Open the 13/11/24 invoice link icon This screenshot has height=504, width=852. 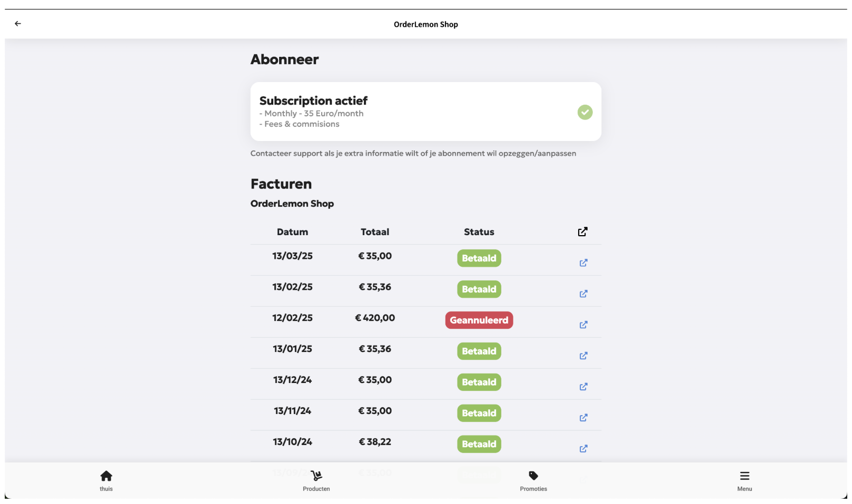coord(583,418)
